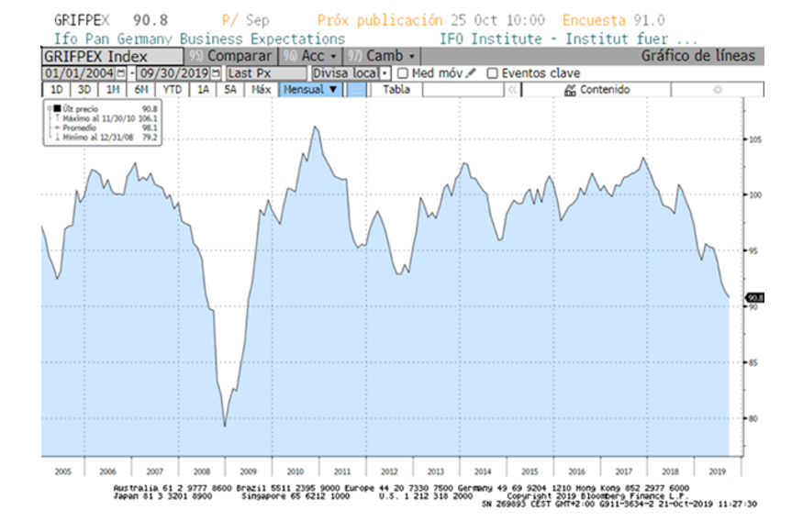This screenshot has width=803, height=532.
Task: Open the Tabla view button
Action: [396, 90]
